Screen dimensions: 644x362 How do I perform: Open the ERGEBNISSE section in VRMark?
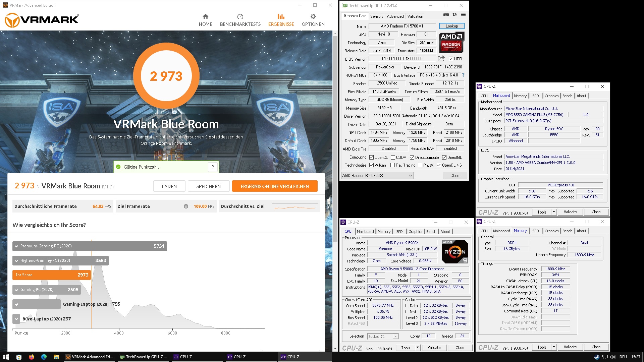pyautogui.click(x=281, y=20)
